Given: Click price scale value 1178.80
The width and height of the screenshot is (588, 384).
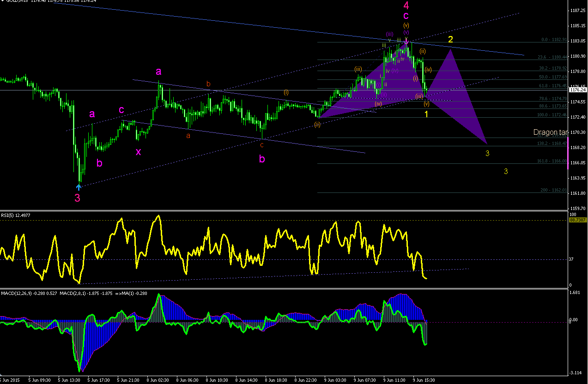Looking at the screenshot, I should [579, 71].
